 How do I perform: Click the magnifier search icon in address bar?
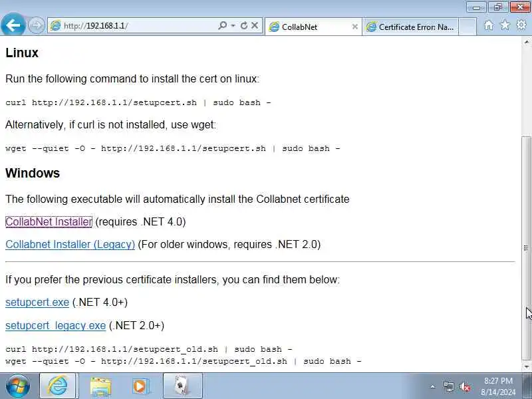click(223, 25)
